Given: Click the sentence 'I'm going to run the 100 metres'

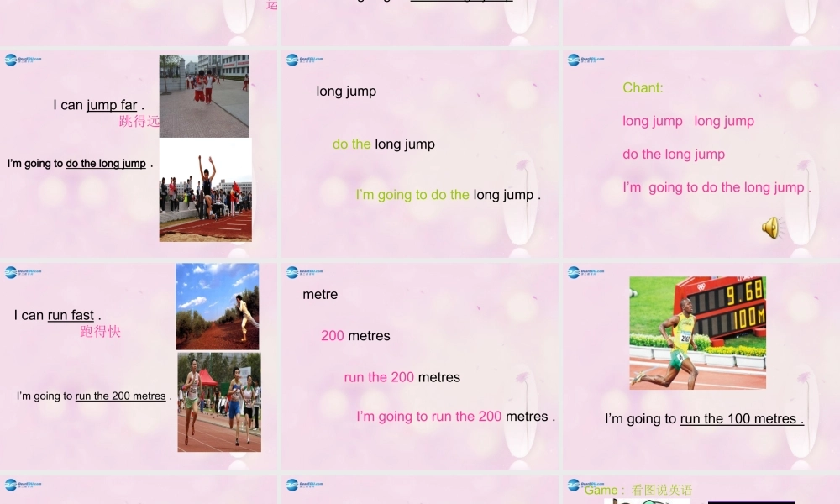Looking at the screenshot, I should (x=705, y=419).
